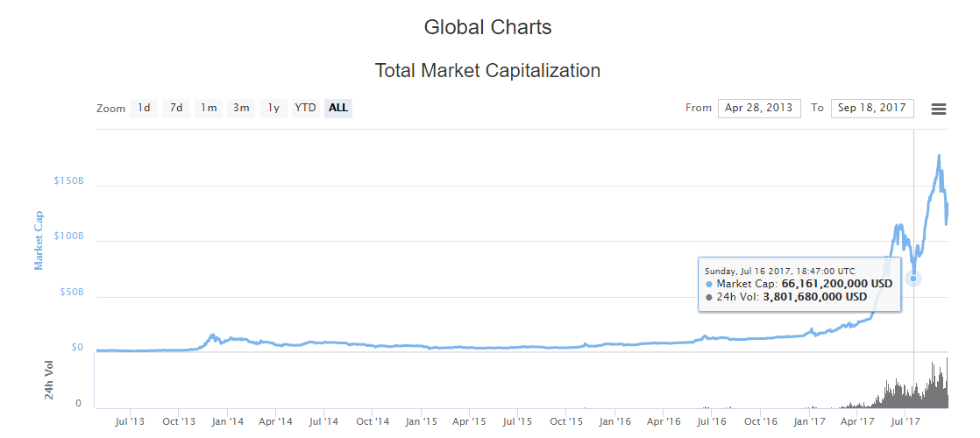The image size is (980, 438).
Task: Click the Market Cap axis label
Action: [x=39, y=240]
